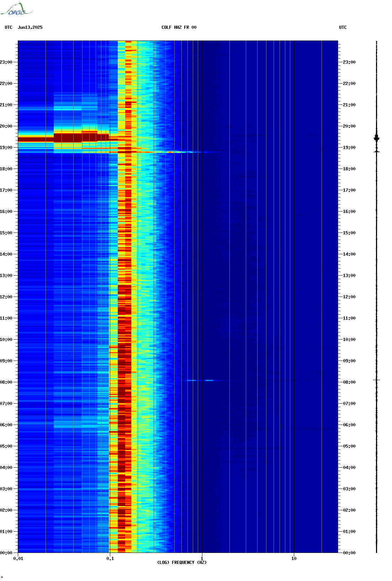The height and width of the screenshot is (581, 392).
Task: Click the 18:00 label on left axis
Action: [6, 169]
